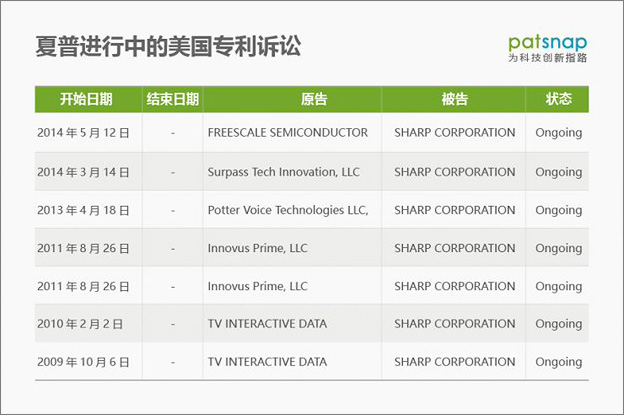Select the 结束日期 column header
Screen dimensions: 624x415
click(x=172, y=99)
